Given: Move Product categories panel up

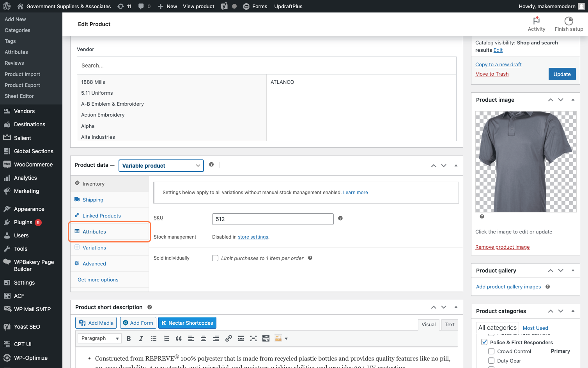Looking at the screenshot, I should pyautogui.click(x=551, y=311).
